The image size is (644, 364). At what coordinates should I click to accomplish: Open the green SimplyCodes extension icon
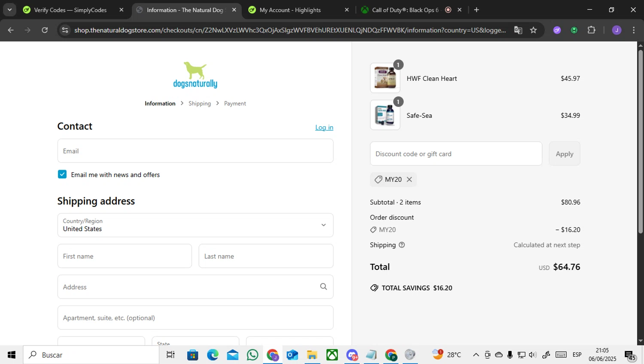pos(574,30)
